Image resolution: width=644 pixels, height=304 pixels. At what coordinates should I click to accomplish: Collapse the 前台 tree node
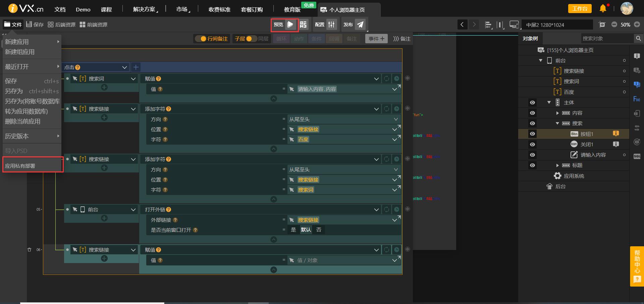[541, 60]
